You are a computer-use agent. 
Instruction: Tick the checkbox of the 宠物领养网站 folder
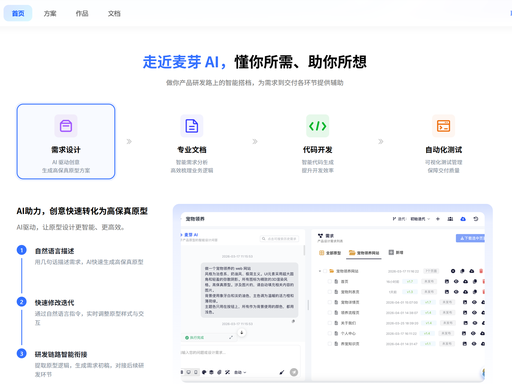(325, 271)
